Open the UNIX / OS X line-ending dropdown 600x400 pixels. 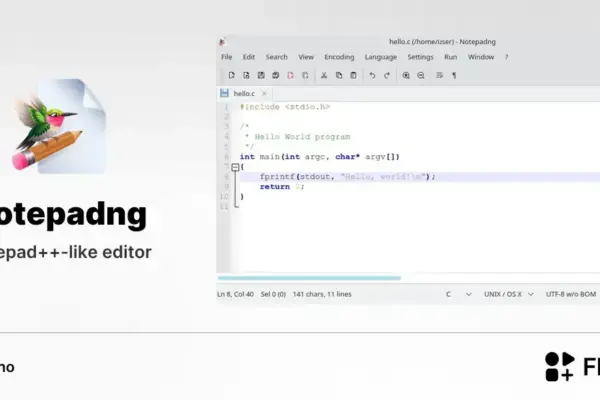[509, 294]
